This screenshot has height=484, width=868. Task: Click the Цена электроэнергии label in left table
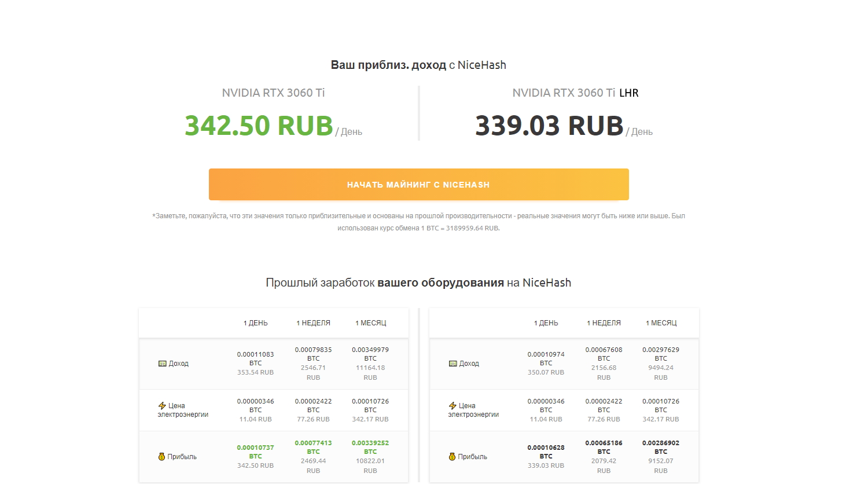pos(183,410)
